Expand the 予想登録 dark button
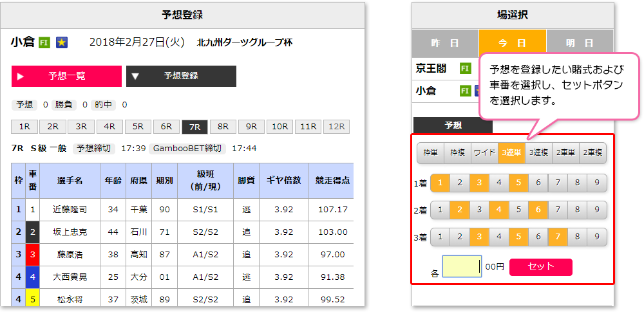The image size is (644, 312). pos(181,76)
